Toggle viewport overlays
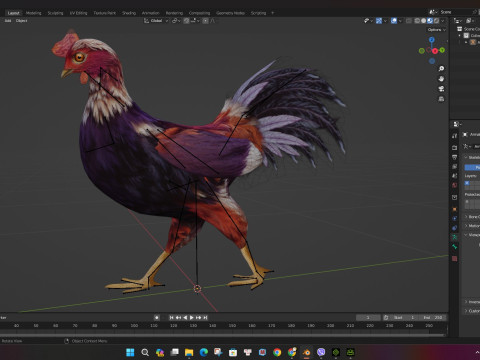480x360 pixels. click(394, 21)
